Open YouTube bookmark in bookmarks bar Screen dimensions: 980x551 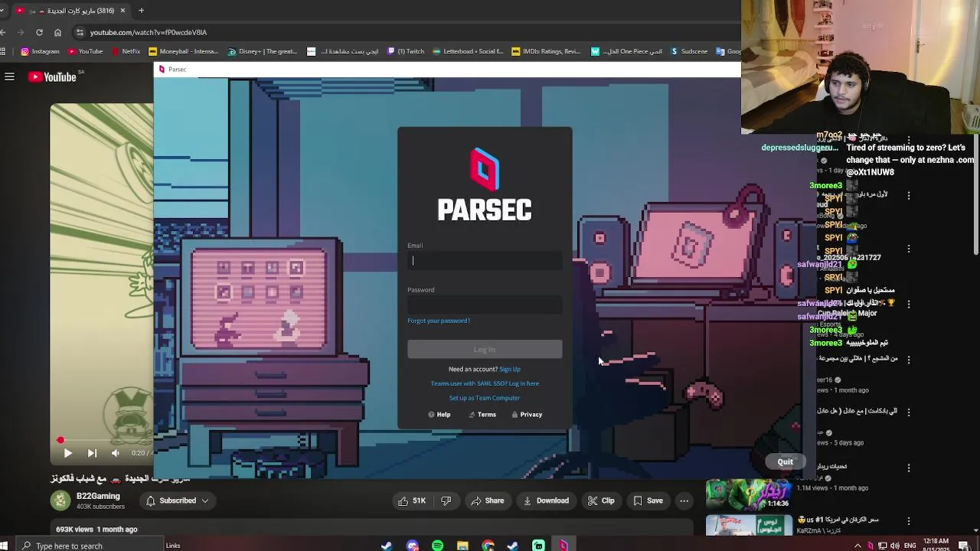click(x=85, y=51)
